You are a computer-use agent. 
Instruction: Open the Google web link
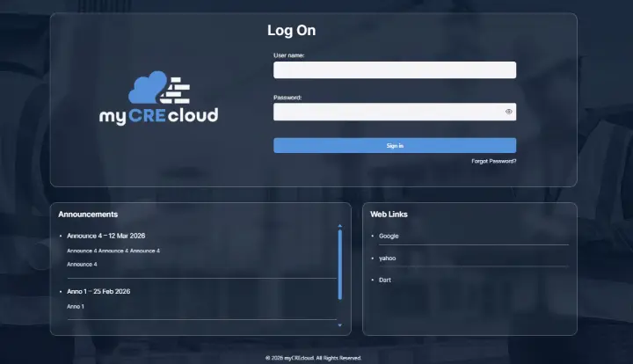point(389,237)
